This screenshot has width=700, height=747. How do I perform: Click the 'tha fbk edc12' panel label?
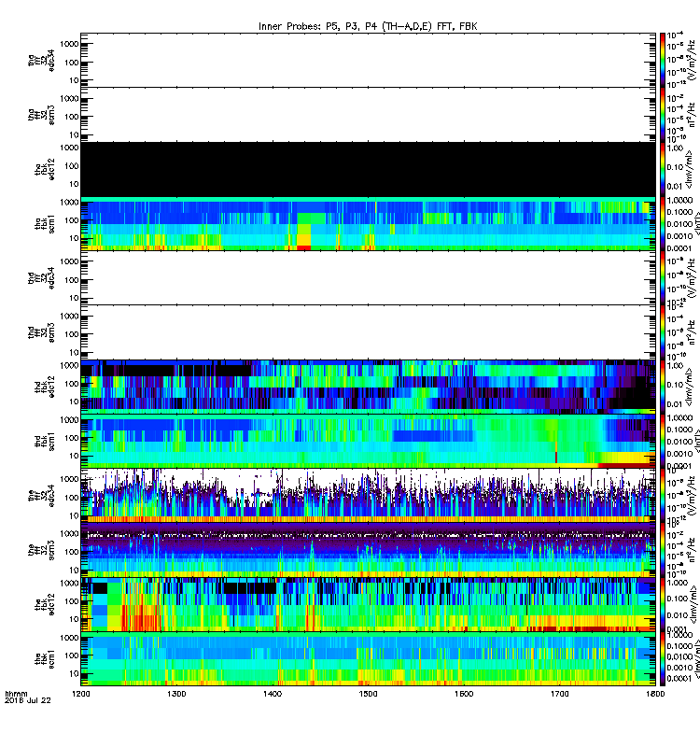coord(45,169)
